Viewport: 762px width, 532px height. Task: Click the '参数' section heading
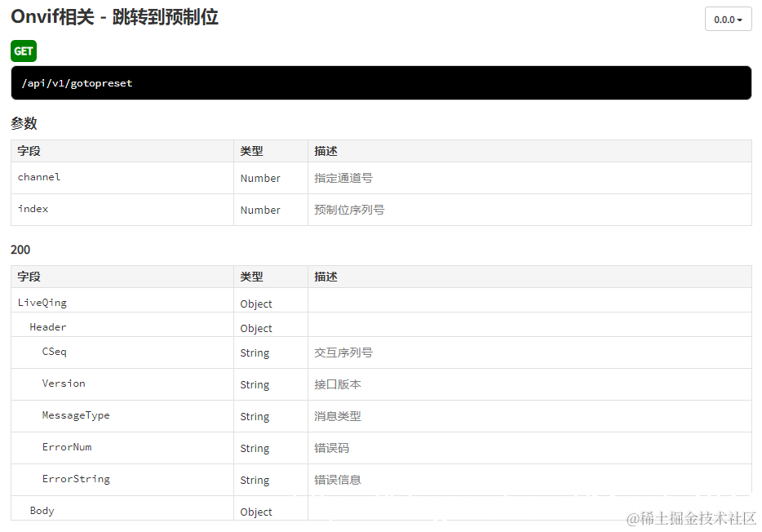(24, 123)
